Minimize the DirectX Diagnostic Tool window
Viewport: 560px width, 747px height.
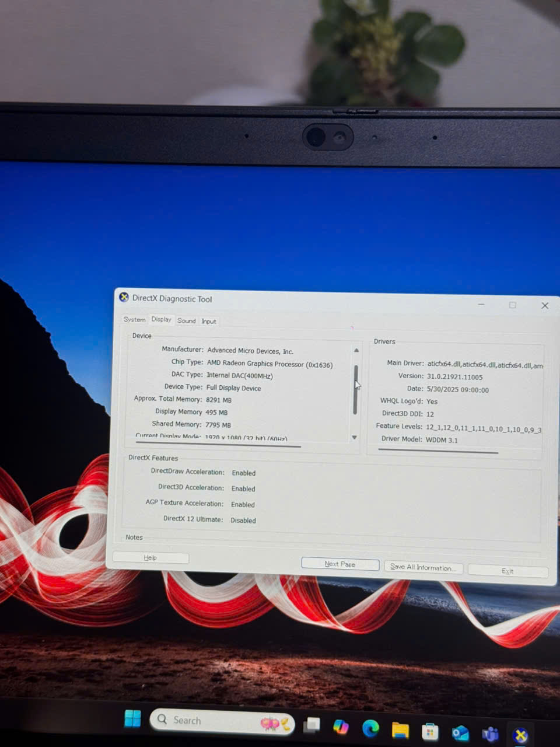click(481, 304)
